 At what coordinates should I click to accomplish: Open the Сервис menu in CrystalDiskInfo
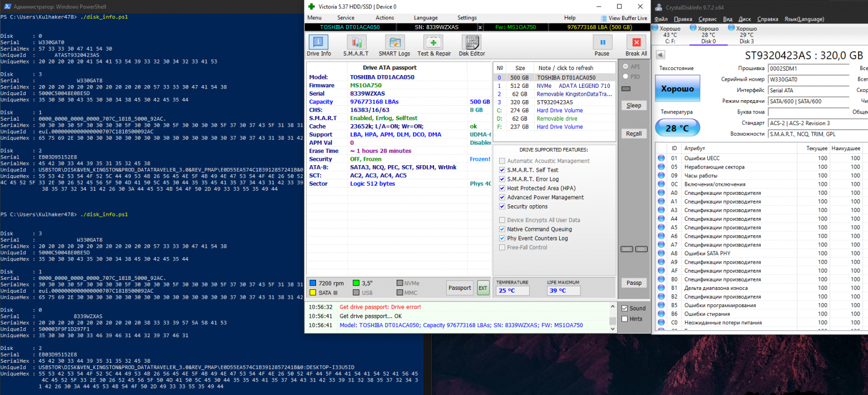click(x=707, y=19)
